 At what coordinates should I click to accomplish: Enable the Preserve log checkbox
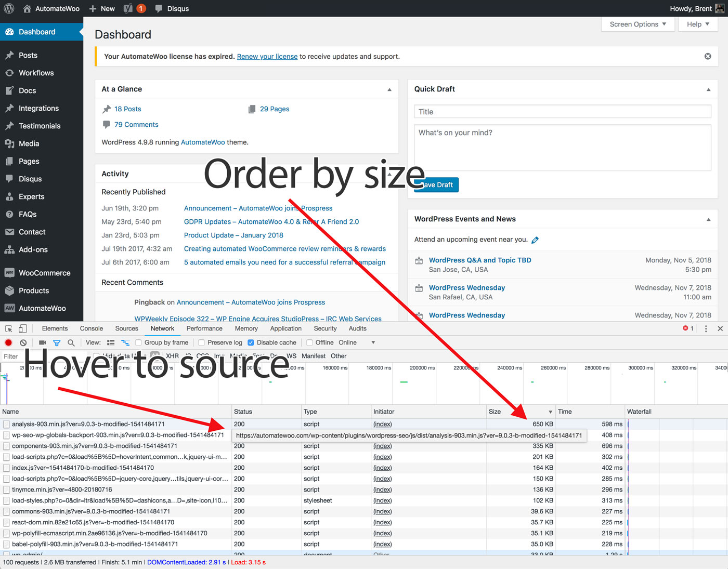coord(201,342)
